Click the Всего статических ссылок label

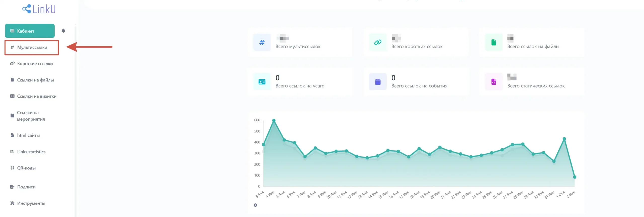[536, 86]
